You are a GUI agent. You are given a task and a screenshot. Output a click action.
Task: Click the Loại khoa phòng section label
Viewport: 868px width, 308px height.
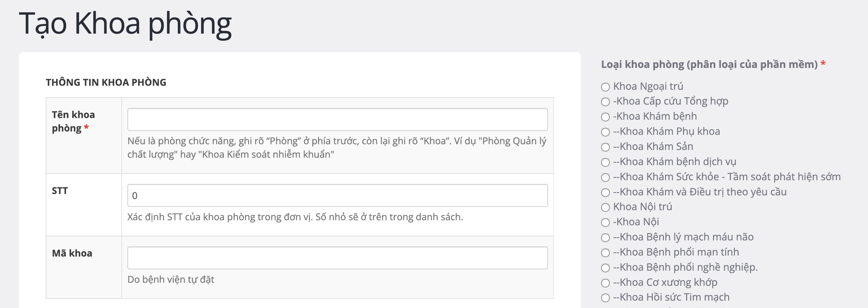(709, 64)
